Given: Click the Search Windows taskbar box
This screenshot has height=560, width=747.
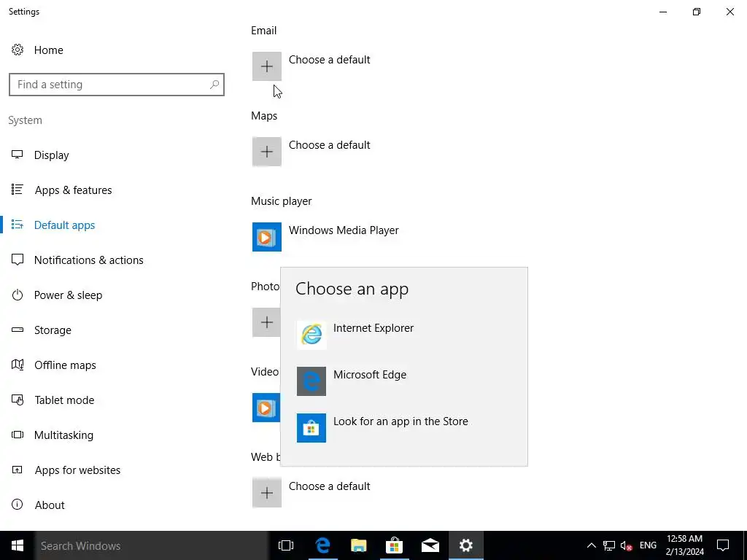Looking at the screenshot, I should click(x=152, y=545).
